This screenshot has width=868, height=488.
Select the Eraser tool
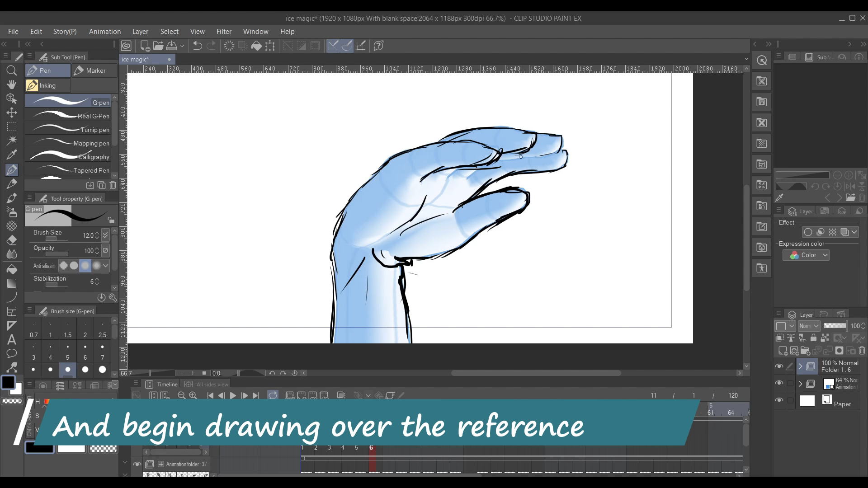point(12,240)
